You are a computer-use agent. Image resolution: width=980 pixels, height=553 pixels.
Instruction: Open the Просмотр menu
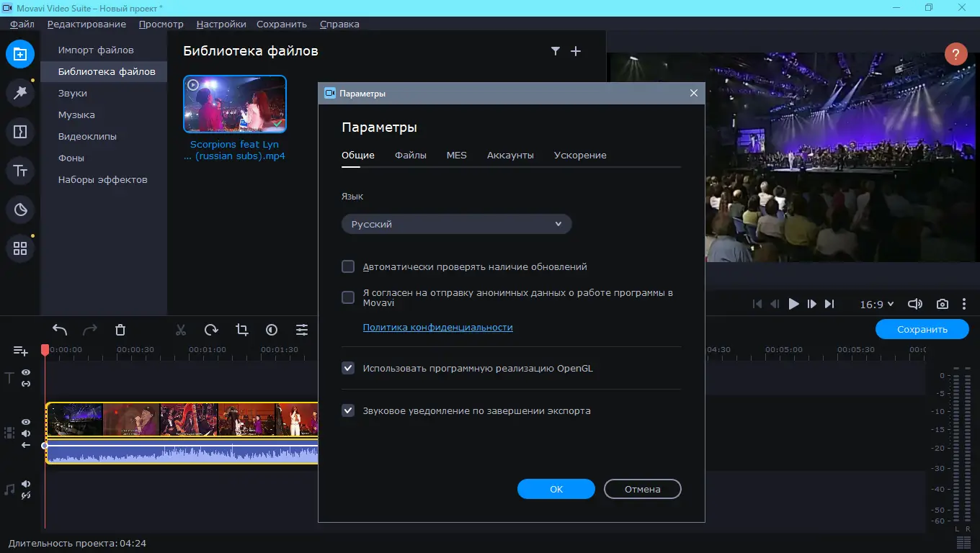tap(161, 24)
